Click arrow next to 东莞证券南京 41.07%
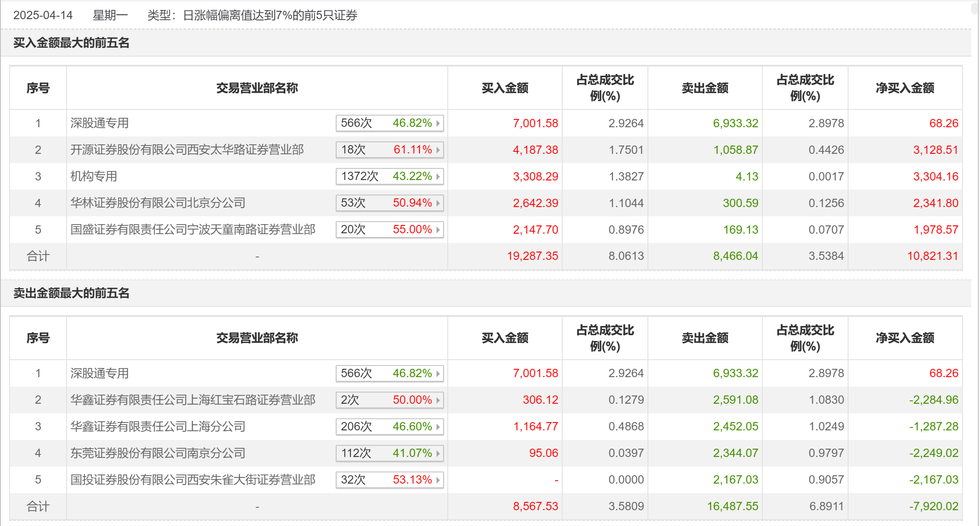This screenshot has width=980, height=526. (x=438, y=454)
